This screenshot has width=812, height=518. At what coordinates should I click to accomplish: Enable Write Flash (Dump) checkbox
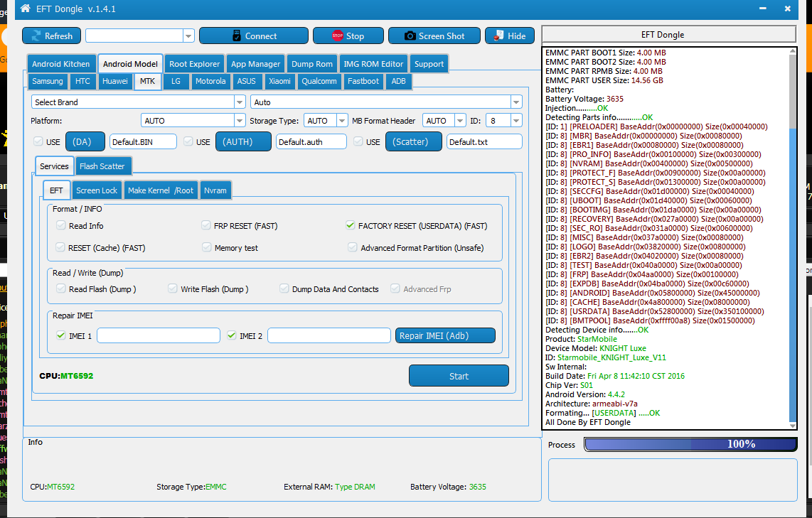coord(173,288)
